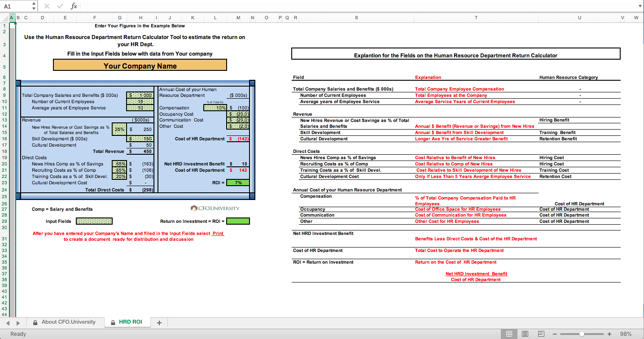Select the HRD ROI sheet tab
Viewport: 644px width, 339px height.
pos(127,322)
